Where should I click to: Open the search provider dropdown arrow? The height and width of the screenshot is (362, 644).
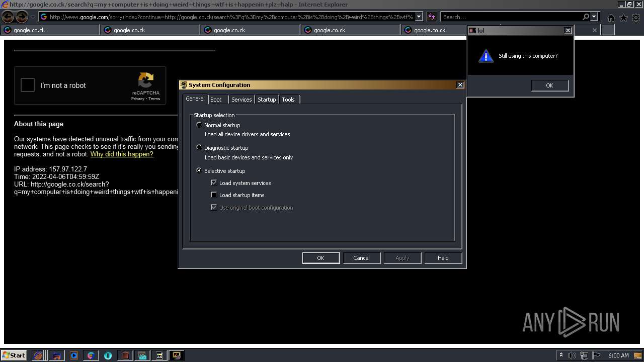click(x=594, y=17)
